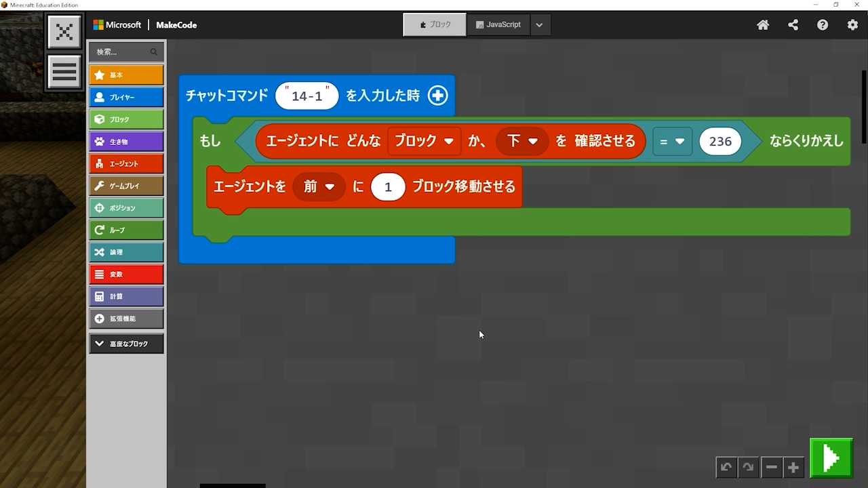Zoom out with the minus icon
The width and height of the screenshot is (868, 488).
coord(771,467)
